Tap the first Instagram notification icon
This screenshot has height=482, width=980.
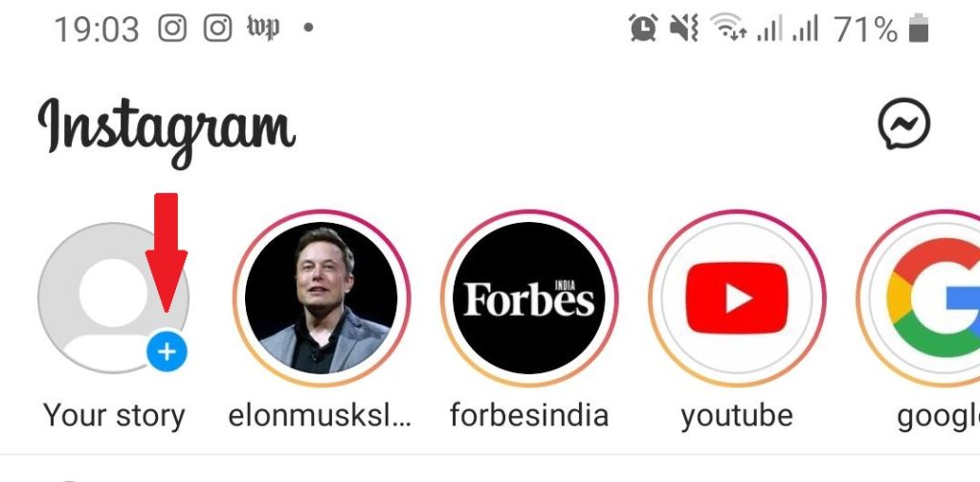coord(172,28)
